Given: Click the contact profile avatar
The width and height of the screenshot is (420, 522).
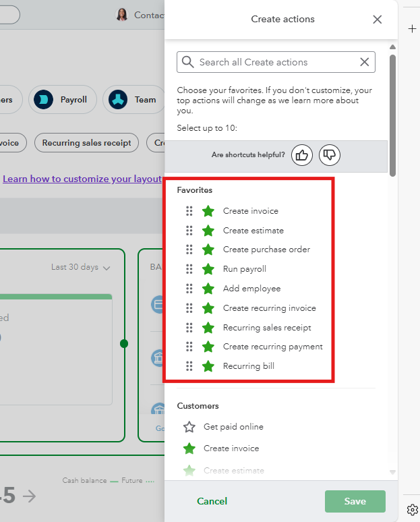Looking at the screenshot, I should 122,15.
